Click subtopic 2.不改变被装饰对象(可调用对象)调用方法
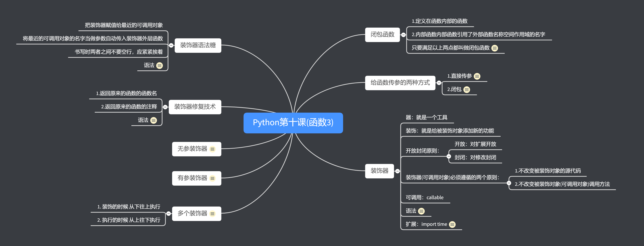The width and height of the screenshot is (644, 246). point(562,184)
